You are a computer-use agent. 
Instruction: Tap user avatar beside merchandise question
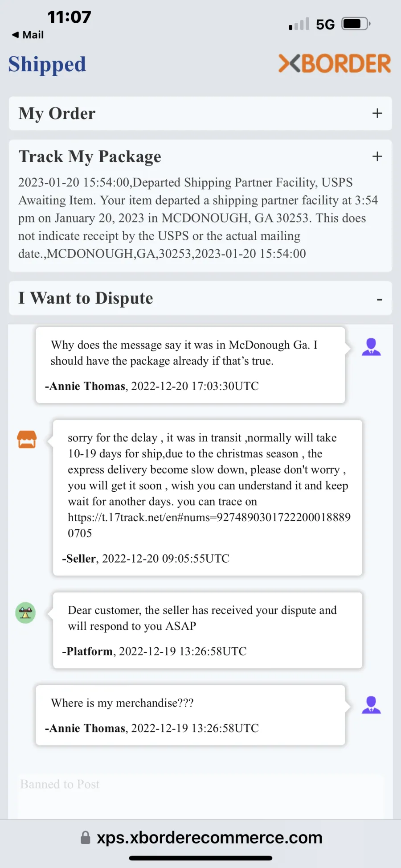pos(371,705)
